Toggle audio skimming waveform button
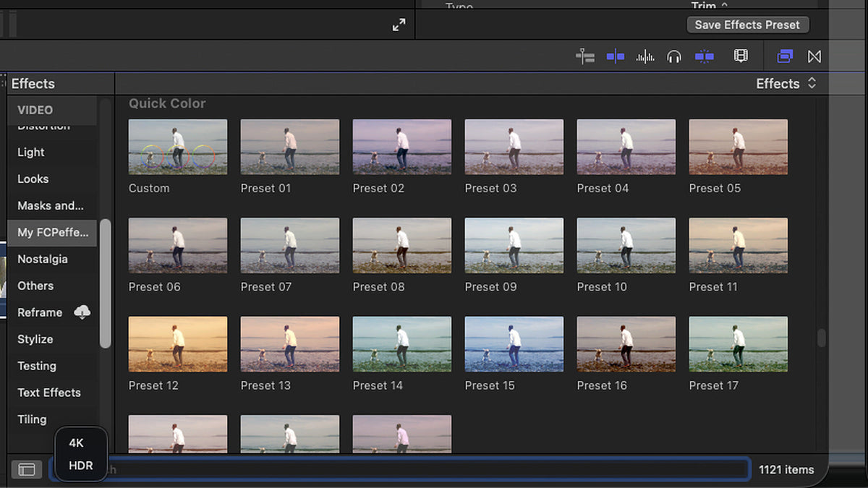 [645, 56]
